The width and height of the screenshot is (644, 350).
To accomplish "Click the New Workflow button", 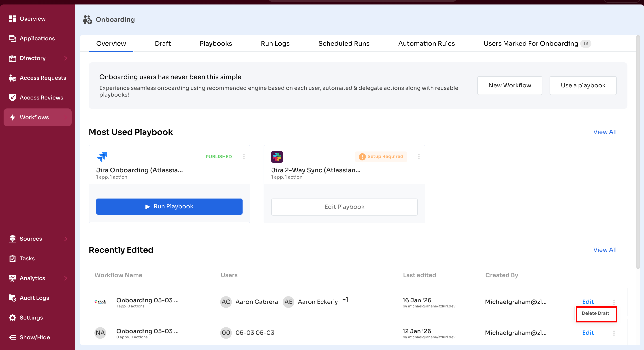I will tap(510, 85).
